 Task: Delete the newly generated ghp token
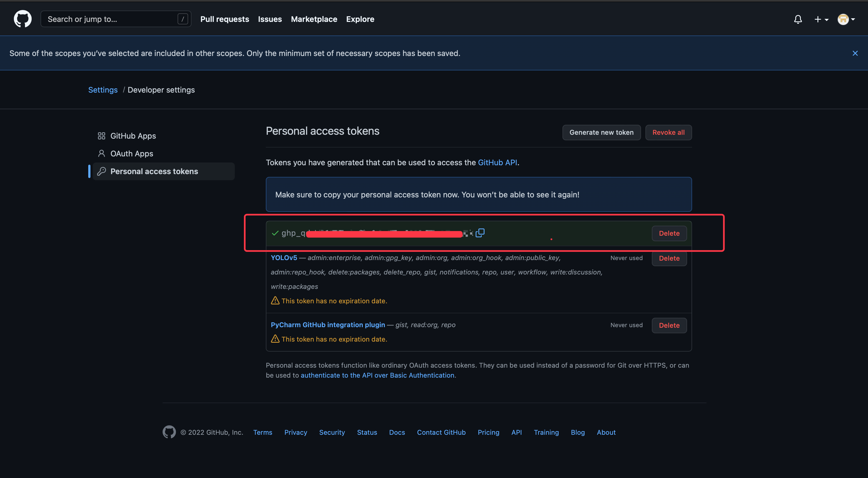(x=669, y=233)
